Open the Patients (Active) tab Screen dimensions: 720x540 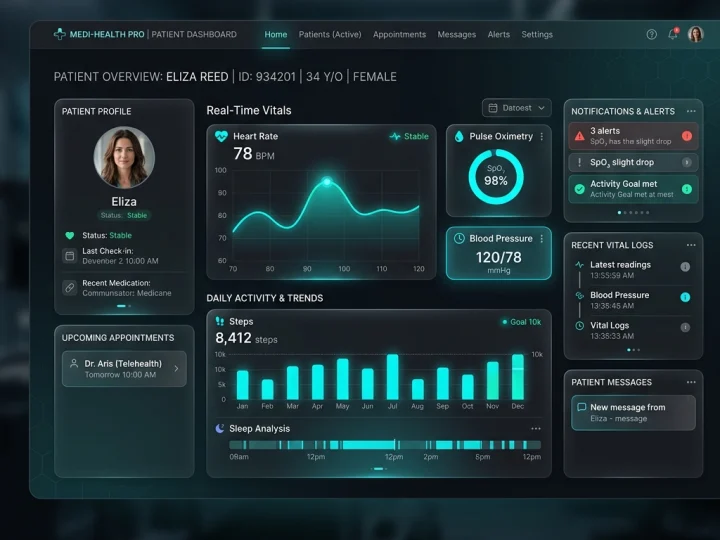coord(330,34)
